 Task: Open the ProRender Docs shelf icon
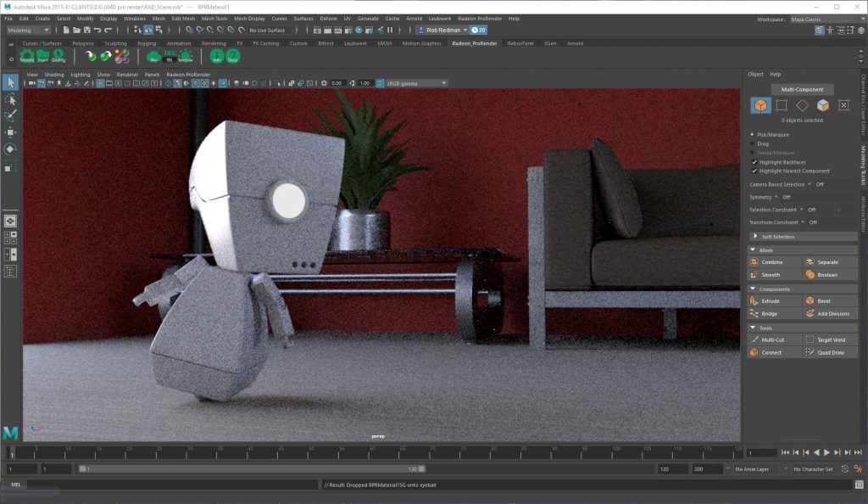coord(232,56)
